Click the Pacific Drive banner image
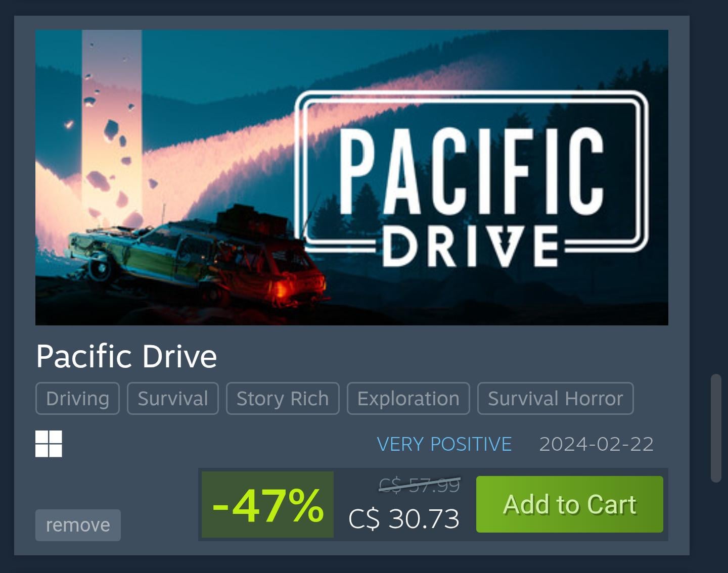This screenshot has height=573, width=728. click(352, 177)
